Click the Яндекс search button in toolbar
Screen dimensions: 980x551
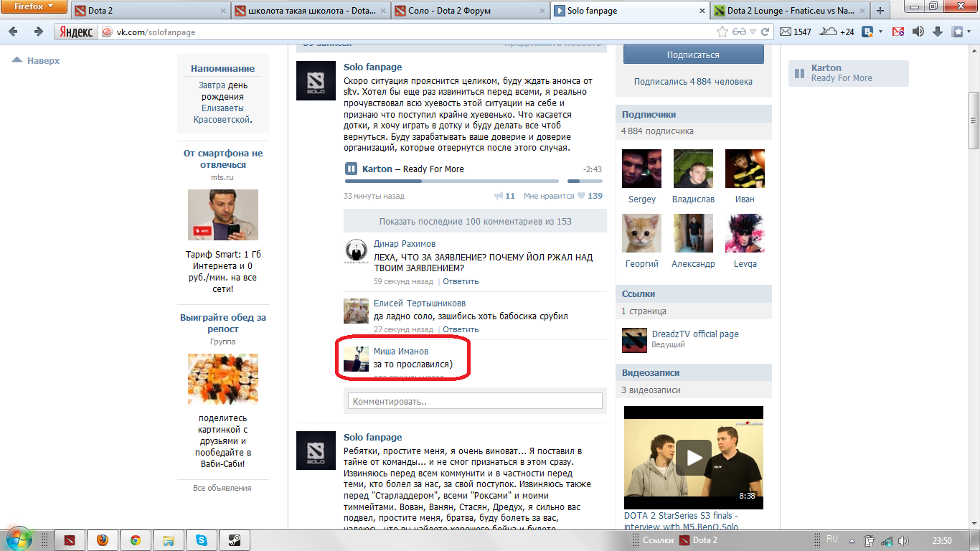tap(75, 32)
